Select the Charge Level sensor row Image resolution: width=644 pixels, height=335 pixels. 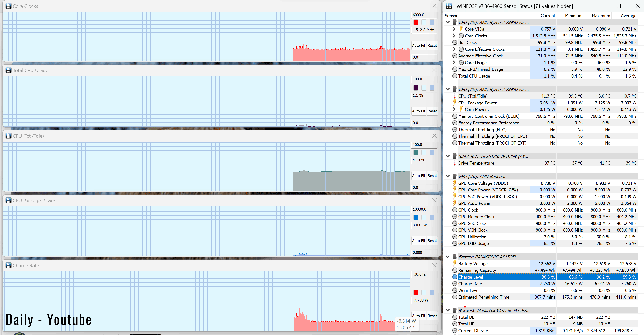tap(545, 277)
